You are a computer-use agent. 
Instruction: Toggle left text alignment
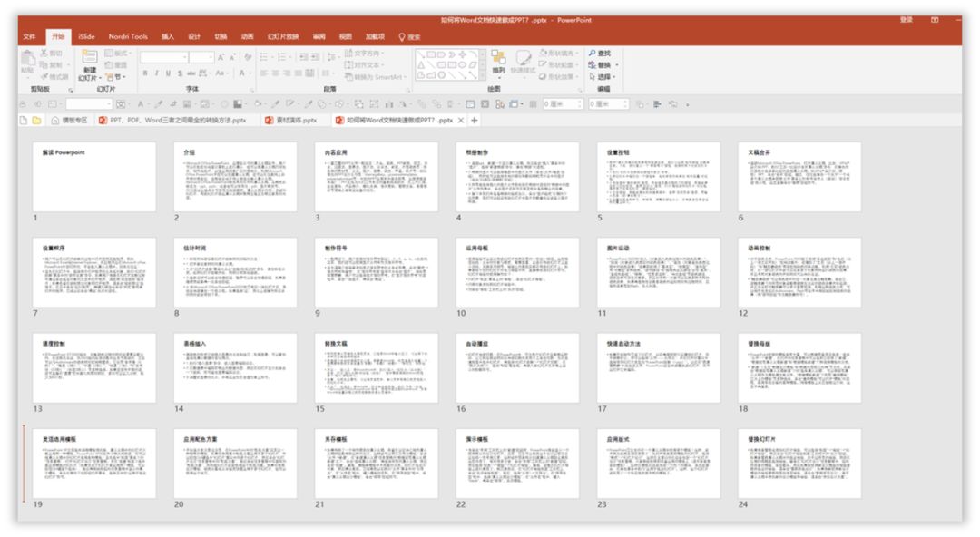(x=264, y=73)
